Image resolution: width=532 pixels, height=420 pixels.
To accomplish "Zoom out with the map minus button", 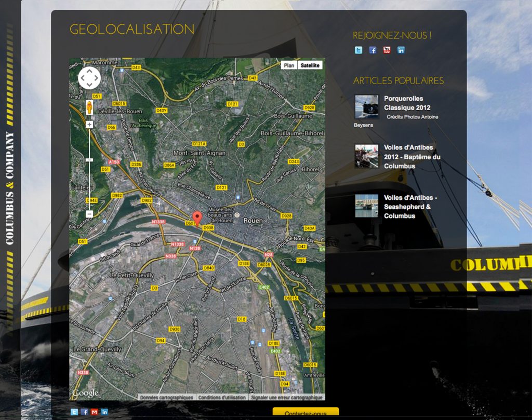I will click(89, 214).
